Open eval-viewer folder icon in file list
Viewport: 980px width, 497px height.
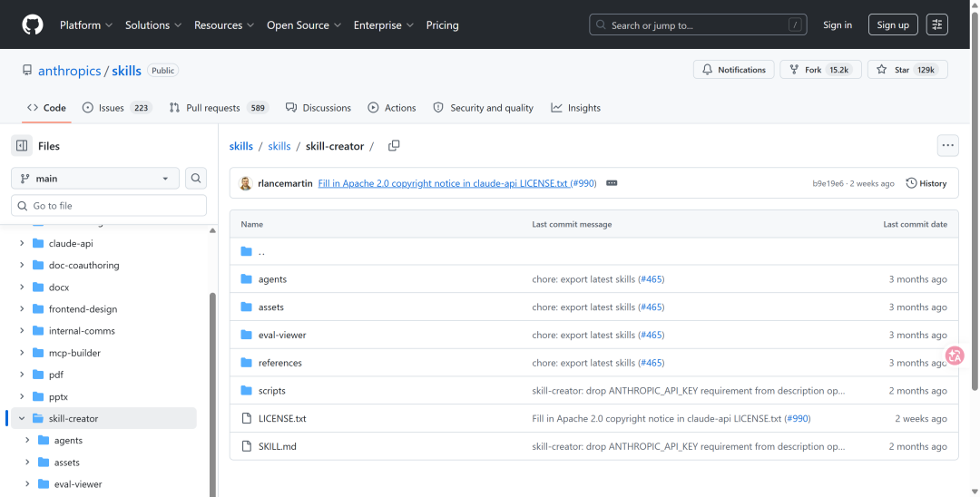246,335
